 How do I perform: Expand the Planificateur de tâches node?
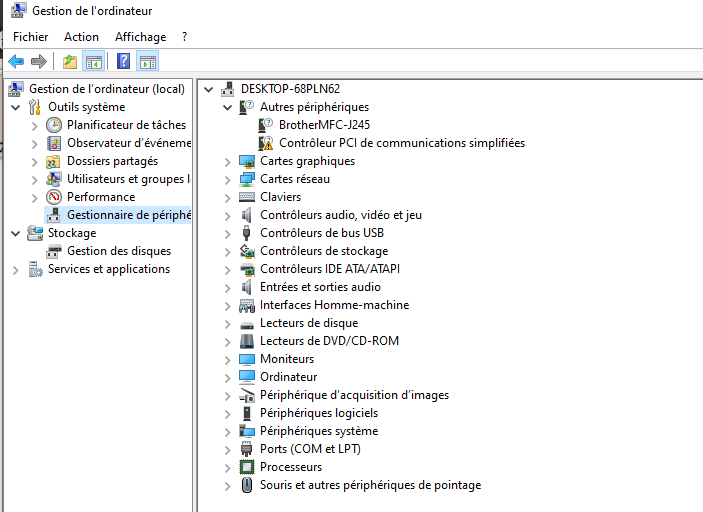click(35, 126)
